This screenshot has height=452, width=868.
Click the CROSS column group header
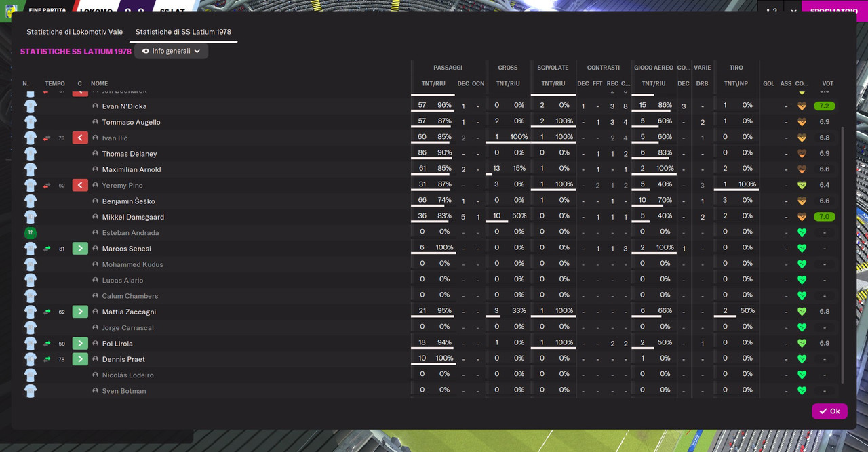508,68
